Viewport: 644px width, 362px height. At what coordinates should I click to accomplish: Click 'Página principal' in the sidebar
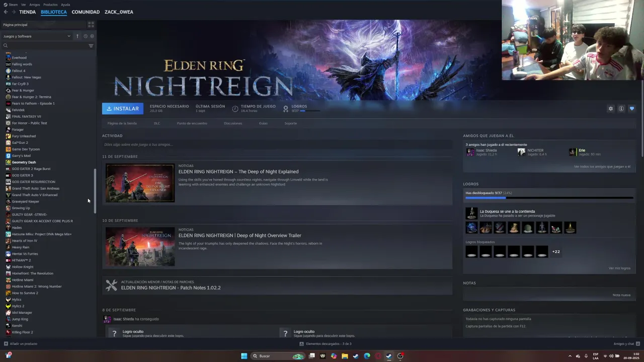15,25
